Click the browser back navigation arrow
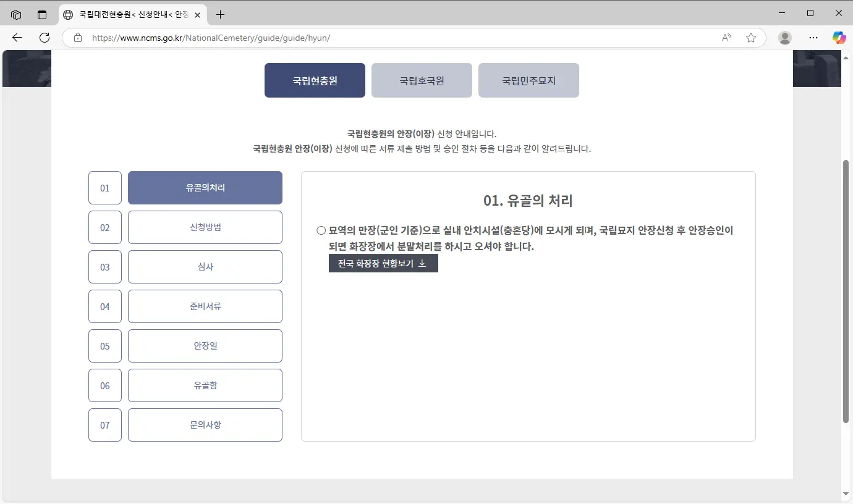The width and height of the screenshot is (853, 504). (x=17, y=38)
